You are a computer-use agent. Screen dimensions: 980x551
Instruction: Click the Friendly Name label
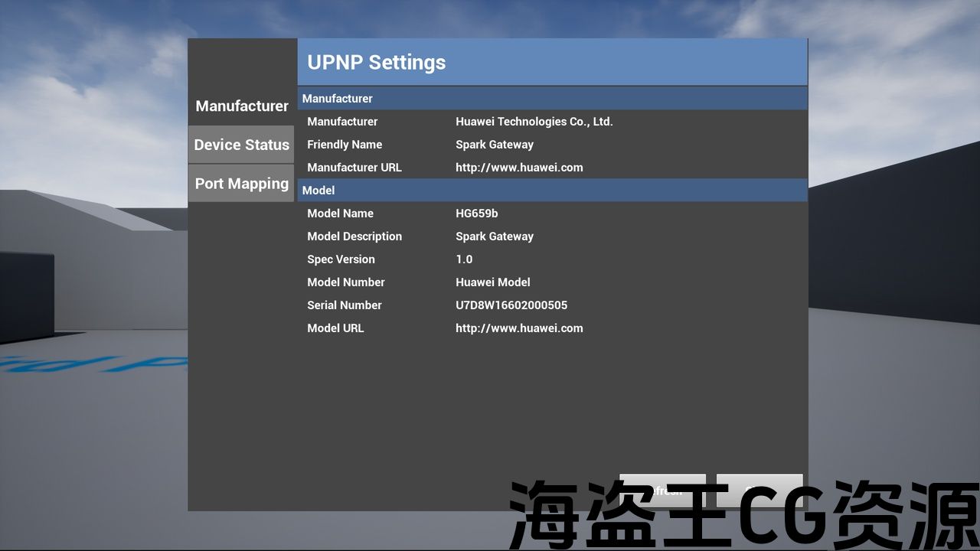click(x=345, y=145)
